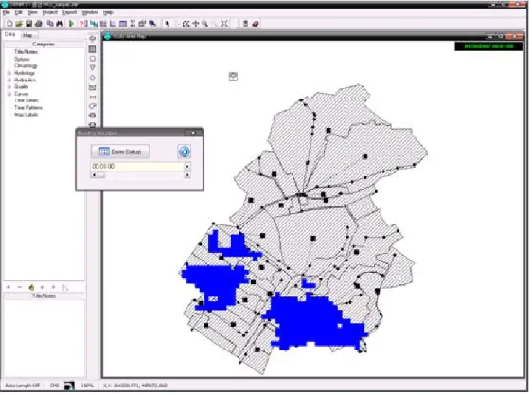Click the Dem Setup button
532x395 pixels.
click(x=120, y=152)
